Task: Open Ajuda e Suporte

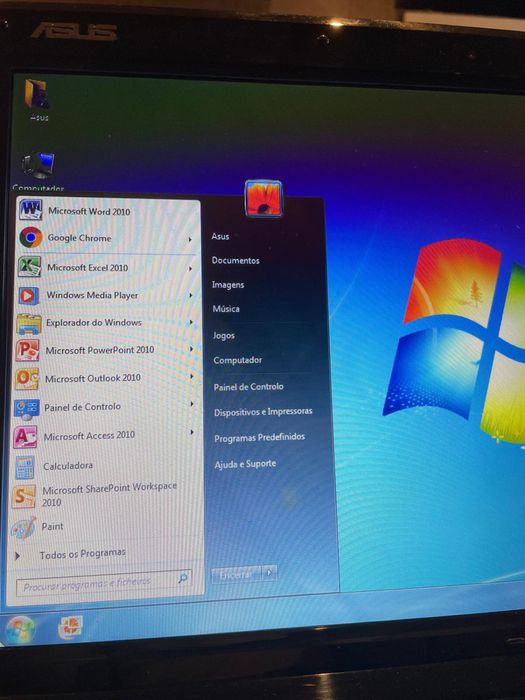Action: coord(245,464)
